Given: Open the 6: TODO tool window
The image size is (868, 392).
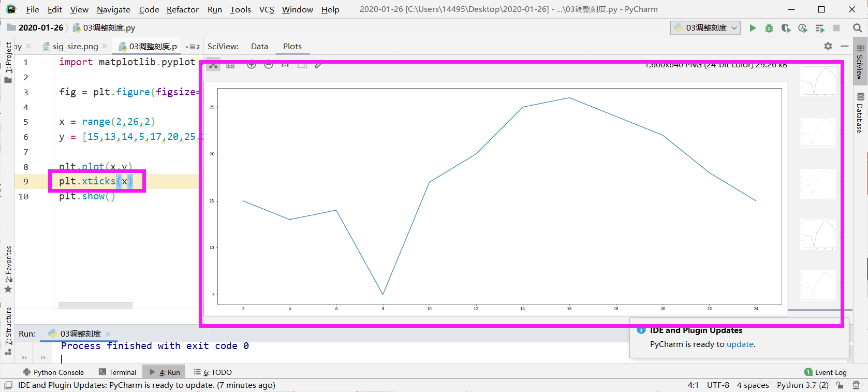Looking at the screenshot, I should (x=213, y=372).
